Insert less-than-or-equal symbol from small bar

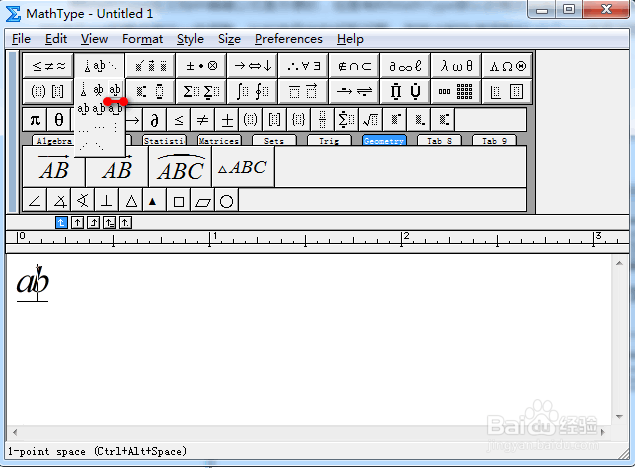click(x=179, y=120)
